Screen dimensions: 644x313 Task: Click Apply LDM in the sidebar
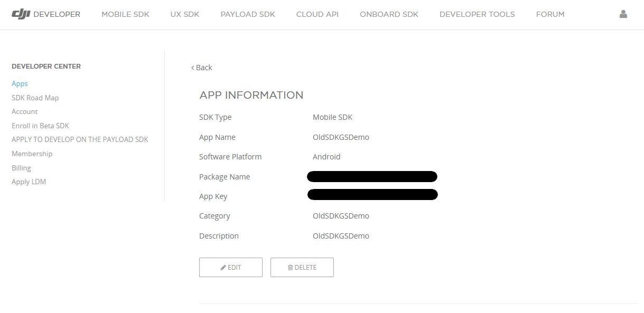click(x=29, y=182)
